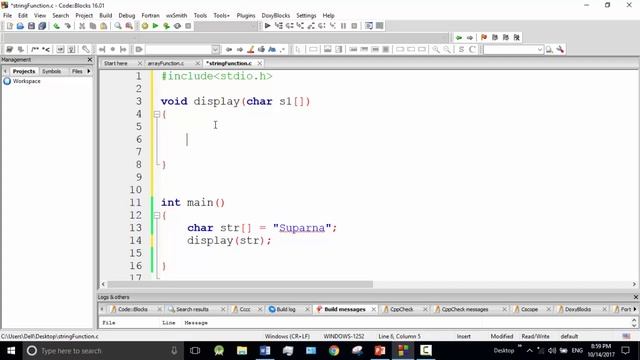Screen dimensions: 640x360
Task: Toggle the comment C icon
Action: pos(472,49)
